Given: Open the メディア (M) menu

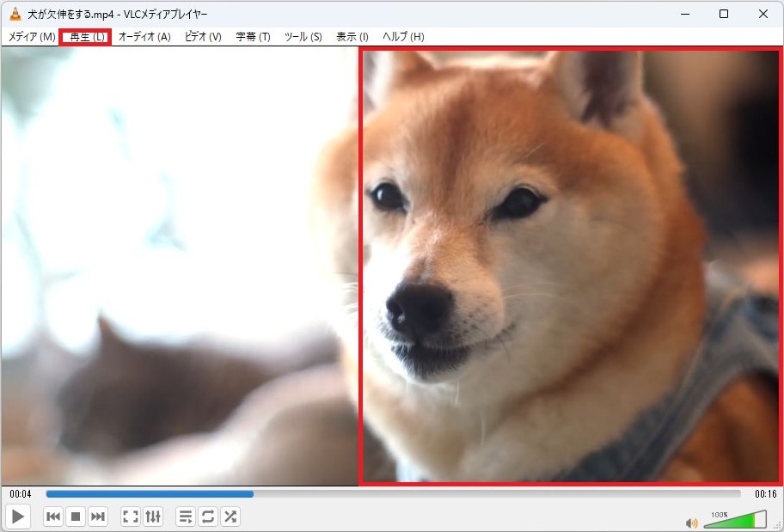Looking at the screenshot, I should [x=32, y=37].
